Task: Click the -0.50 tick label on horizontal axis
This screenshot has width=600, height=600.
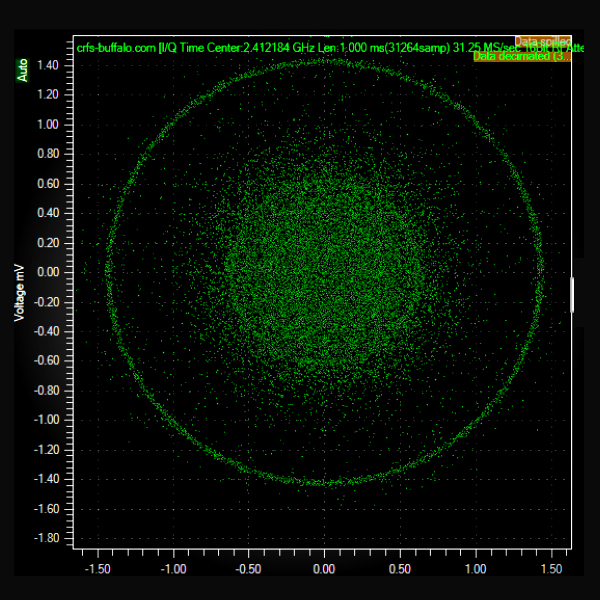Action: click(248, 569)
